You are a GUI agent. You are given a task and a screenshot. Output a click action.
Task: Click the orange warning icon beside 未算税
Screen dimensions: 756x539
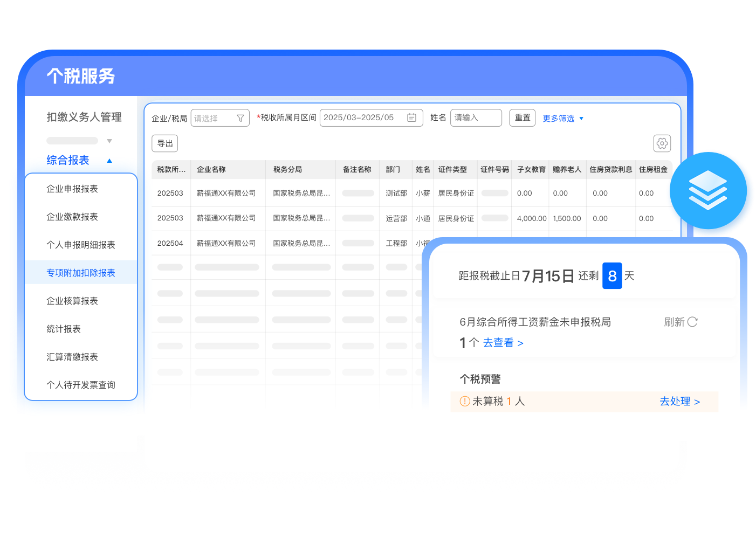coord(464,401)
